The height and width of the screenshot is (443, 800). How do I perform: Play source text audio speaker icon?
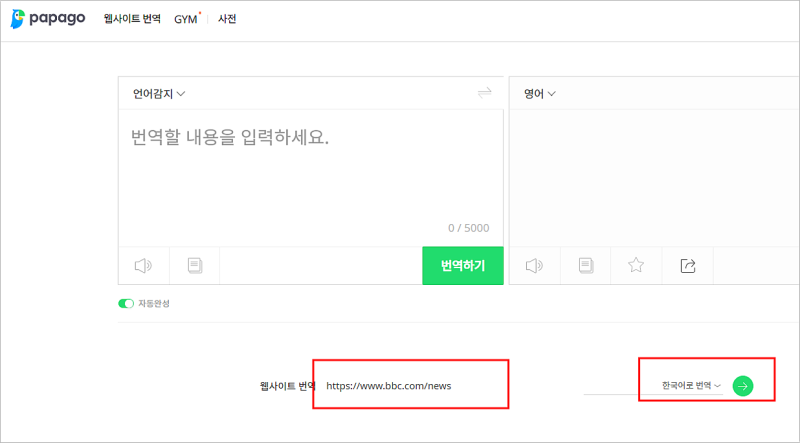point(143,265)
